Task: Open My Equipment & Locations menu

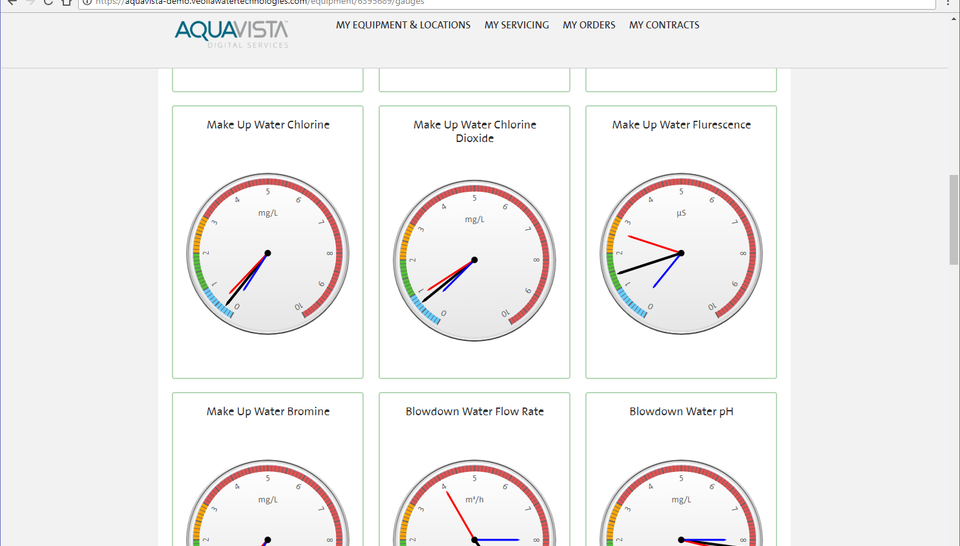Action: point(403,25)
